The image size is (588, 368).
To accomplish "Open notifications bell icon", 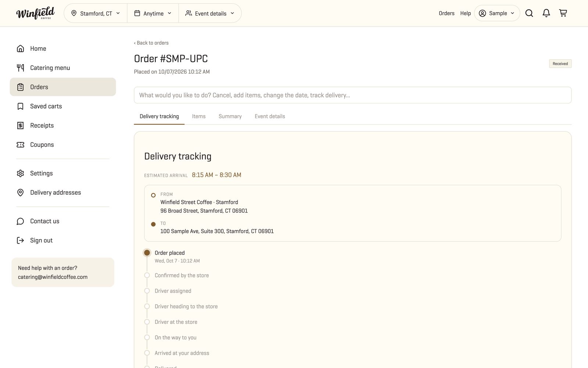I will pyautogui.click(x=546, y=13).
